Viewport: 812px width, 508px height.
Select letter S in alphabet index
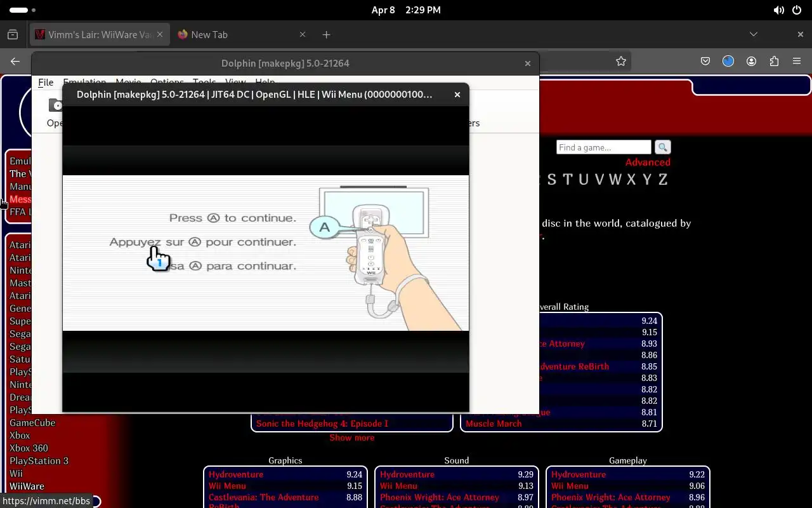(x=551, y=180)
